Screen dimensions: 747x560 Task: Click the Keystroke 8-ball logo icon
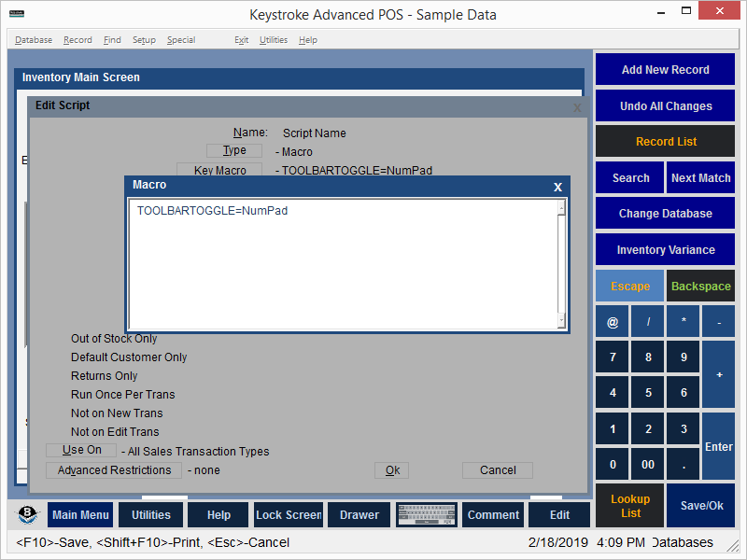[x=29, y=514]
